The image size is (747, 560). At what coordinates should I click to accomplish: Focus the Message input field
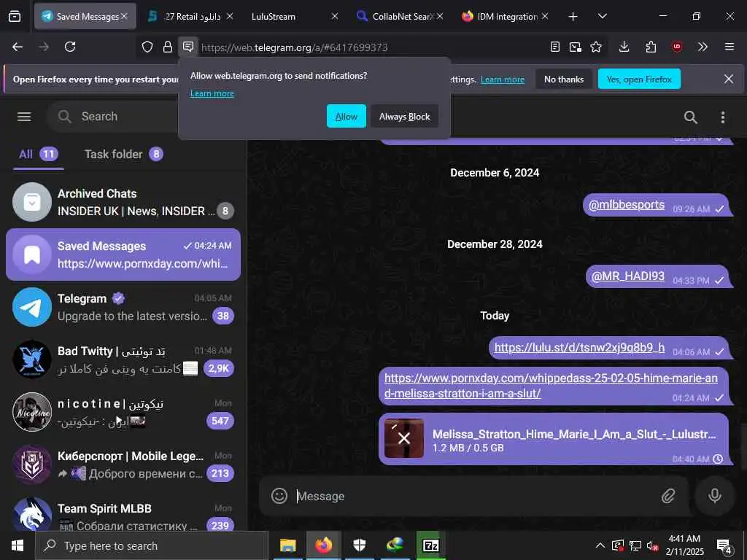tap(474, 496)
